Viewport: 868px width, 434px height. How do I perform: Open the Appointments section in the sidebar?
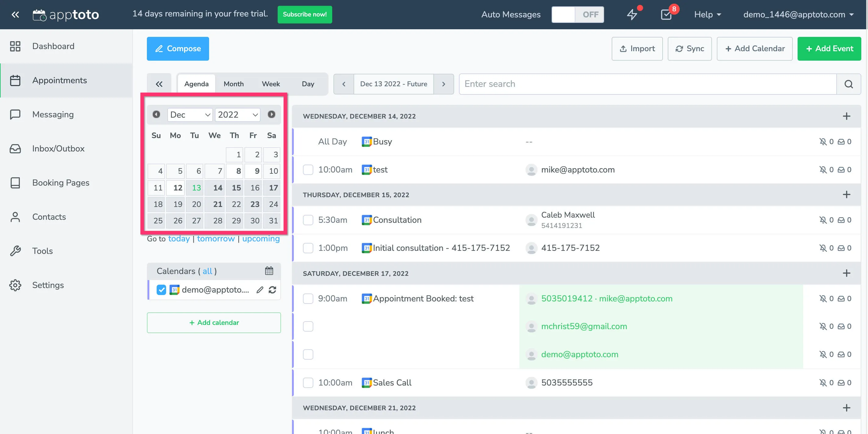[59, 80]
